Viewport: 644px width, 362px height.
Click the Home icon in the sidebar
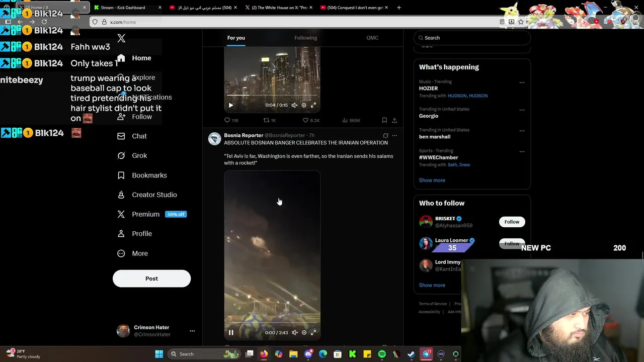click(x=121, y=58)
